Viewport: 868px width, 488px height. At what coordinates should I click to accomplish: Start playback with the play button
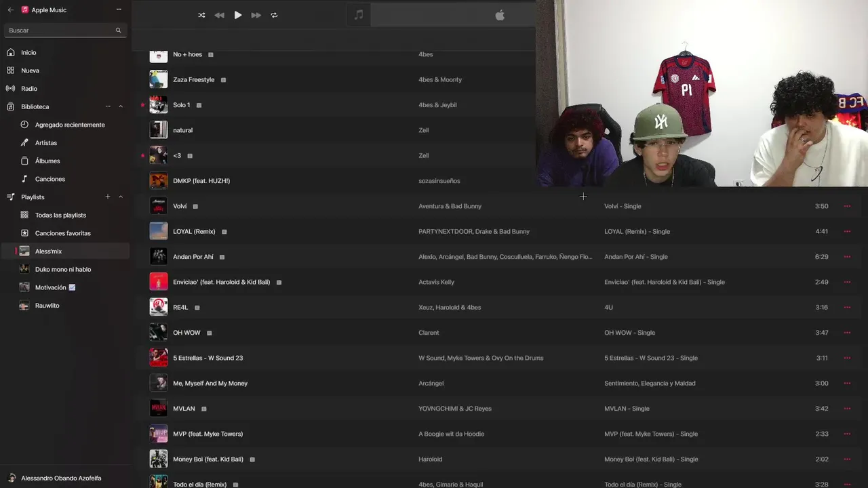(x=238, y=15)
